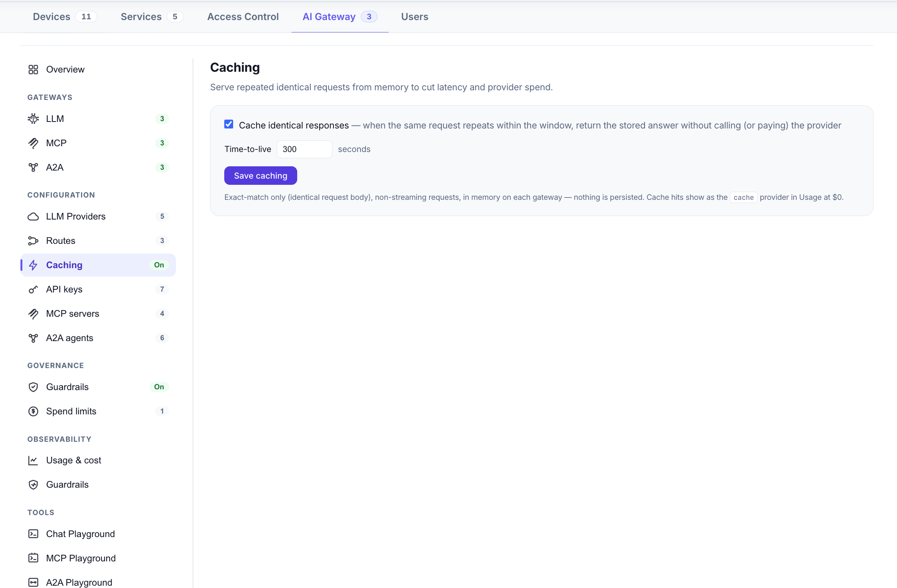Click the LLM gateway chip icon
This screenshot has height=588, width=897.
point(33,119)
